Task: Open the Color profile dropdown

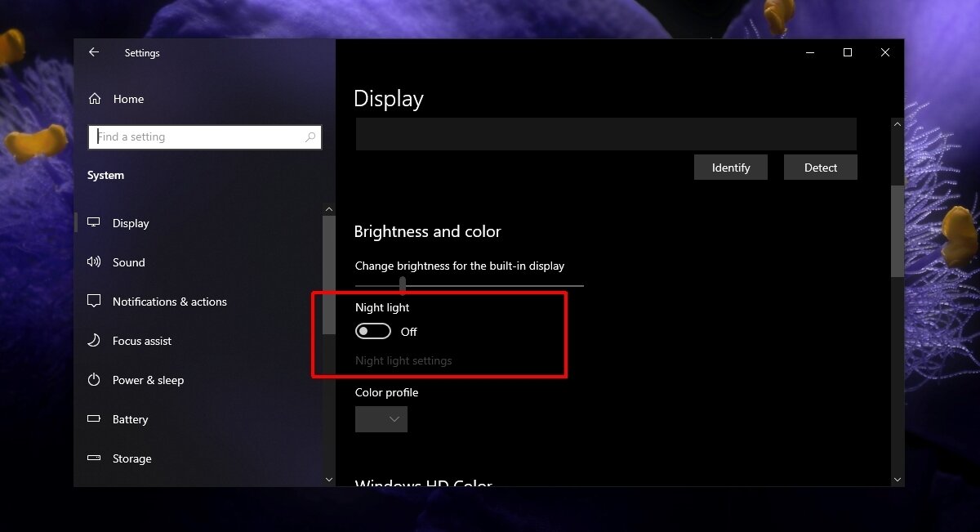Action: click(x=381, y=418)
